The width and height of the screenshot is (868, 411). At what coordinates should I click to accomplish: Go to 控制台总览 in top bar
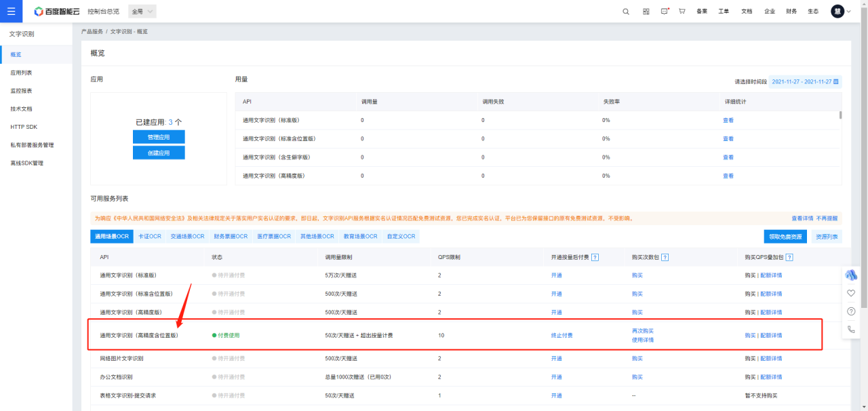[103, 12]
